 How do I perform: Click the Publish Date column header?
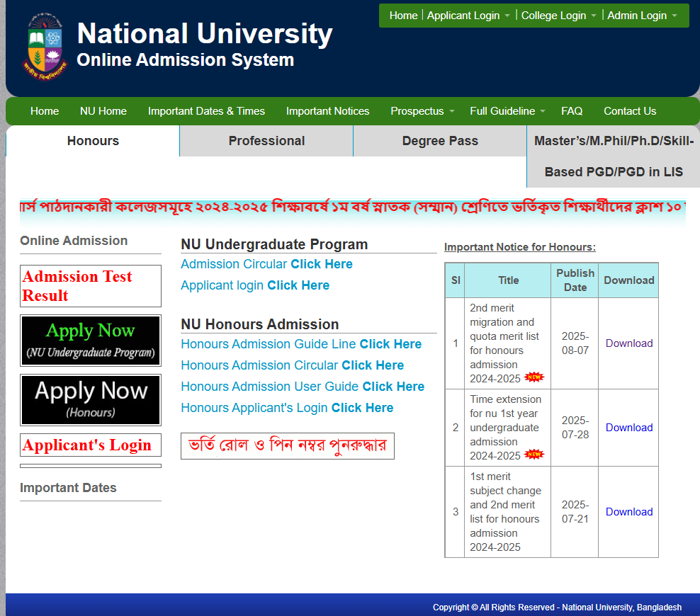tap(575, 280)
